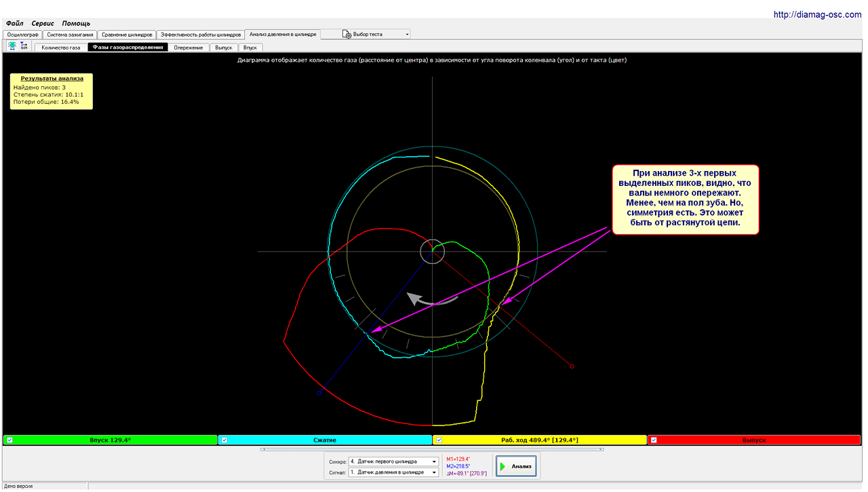Toggle the Впуск 129.4° checkbox
The image size is (868, 492).
coord(9,440)
